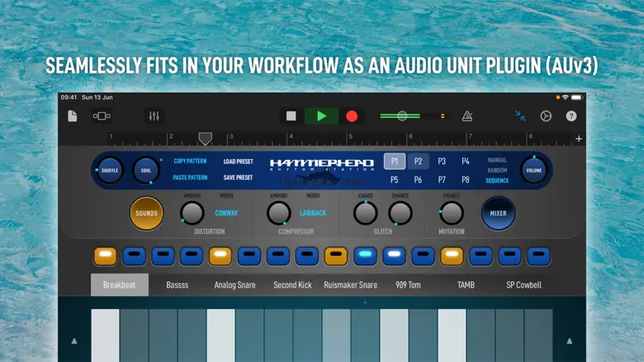Image resolution: width=644 pixels, height=362 pixels.
Task: Click the Wi-Fi status icon
Action: click(566, 97)
